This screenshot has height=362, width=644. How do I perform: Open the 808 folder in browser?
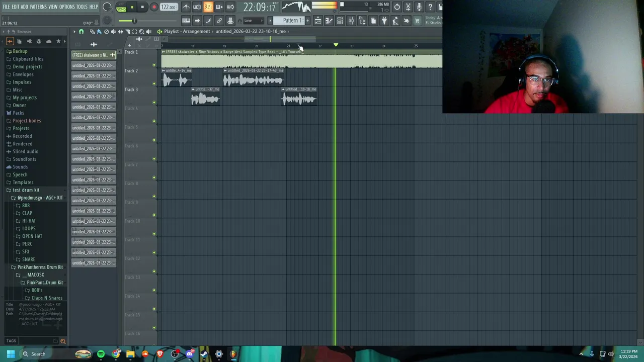click(26, 205)
